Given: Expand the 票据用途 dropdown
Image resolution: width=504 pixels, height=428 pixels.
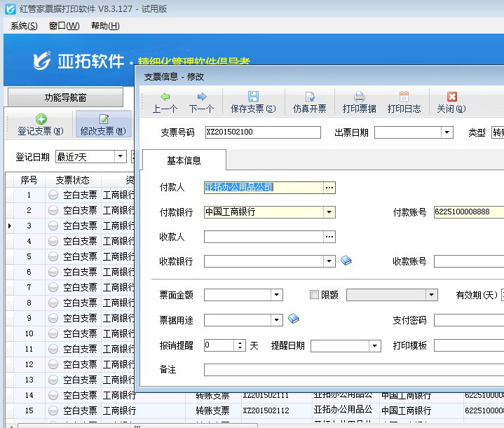Looking at the screenshot, I should tap(276, 320).
